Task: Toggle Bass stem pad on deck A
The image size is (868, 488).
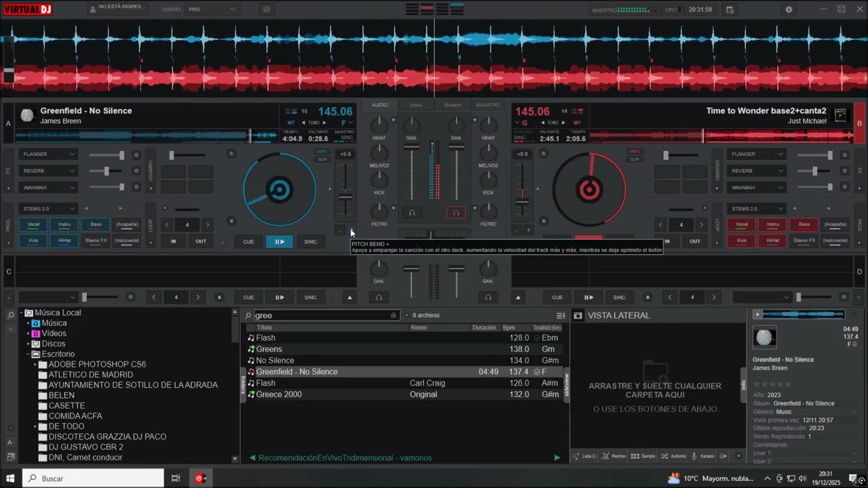Action: coord(96,224)
